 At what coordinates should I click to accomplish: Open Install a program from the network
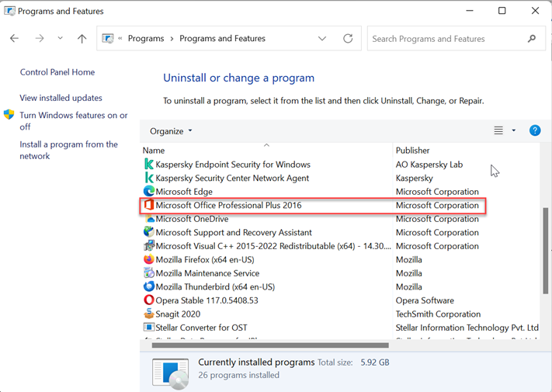[68, 150]
